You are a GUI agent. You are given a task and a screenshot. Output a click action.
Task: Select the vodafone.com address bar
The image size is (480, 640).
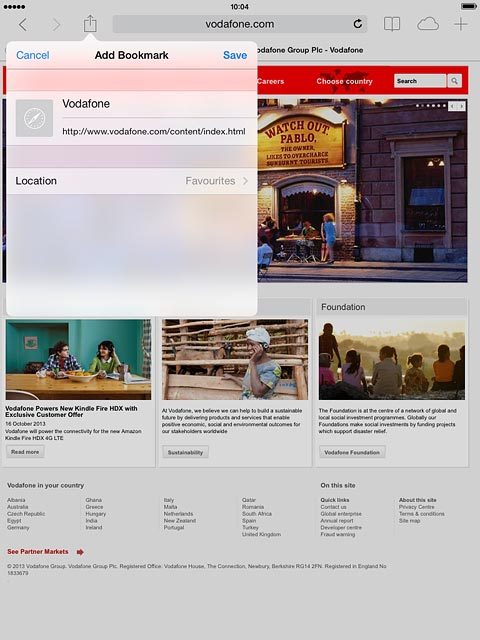click(240, 24)
